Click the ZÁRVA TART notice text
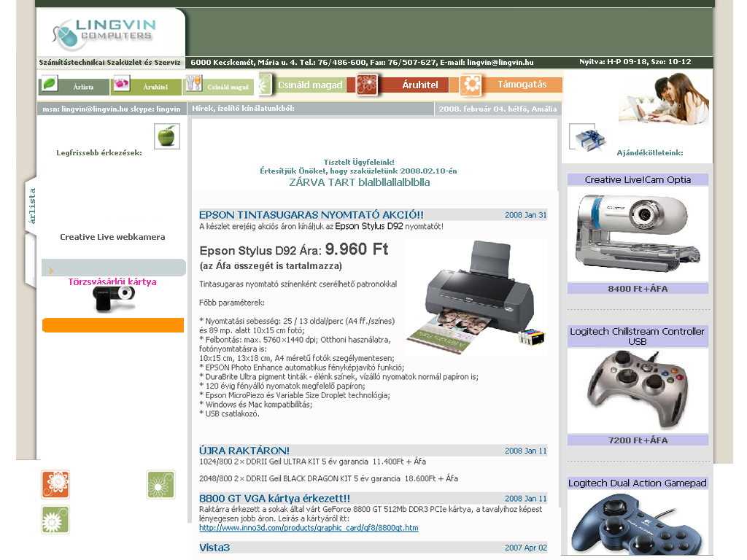 359,182
